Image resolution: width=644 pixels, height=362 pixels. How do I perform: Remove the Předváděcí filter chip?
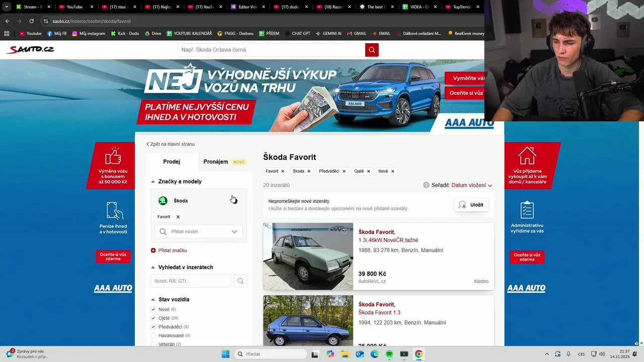[344, 171]
